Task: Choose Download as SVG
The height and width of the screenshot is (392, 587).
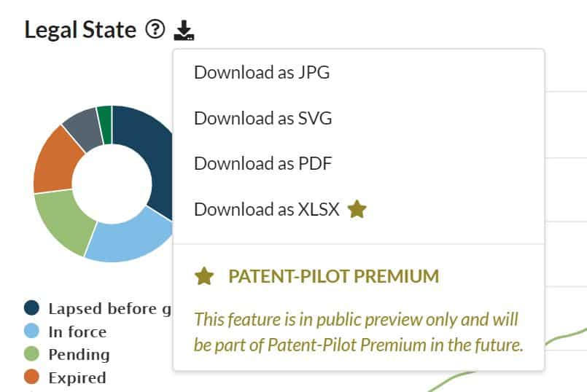Action: pos(263,118)
